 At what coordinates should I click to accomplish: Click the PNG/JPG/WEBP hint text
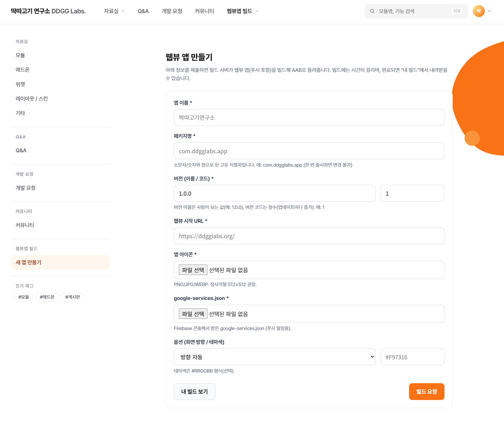point(215,284)
